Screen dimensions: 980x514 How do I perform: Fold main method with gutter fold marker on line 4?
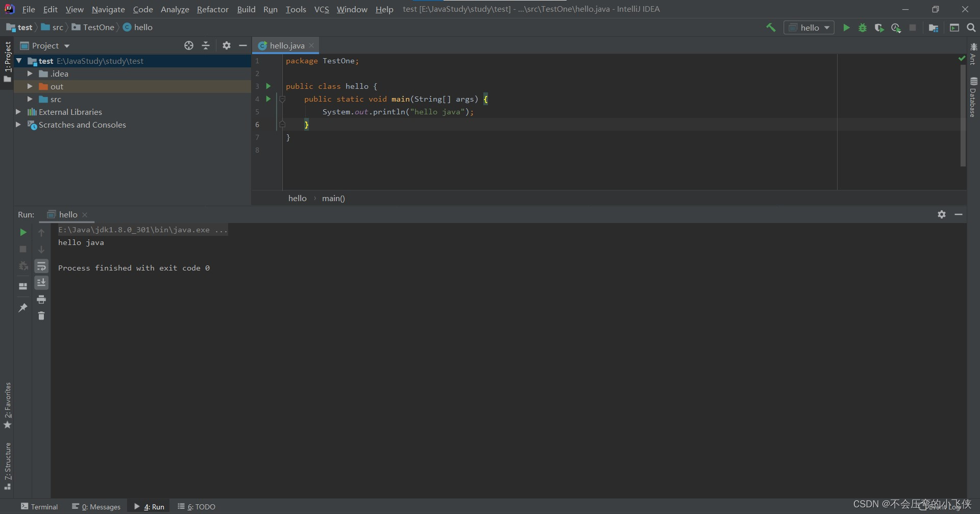[x=282, y=99]
